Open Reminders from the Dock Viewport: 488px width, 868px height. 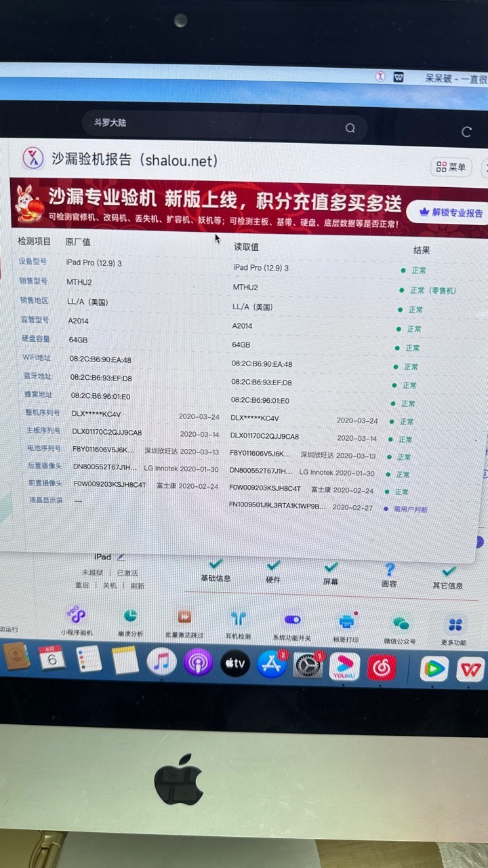[89, 659]
